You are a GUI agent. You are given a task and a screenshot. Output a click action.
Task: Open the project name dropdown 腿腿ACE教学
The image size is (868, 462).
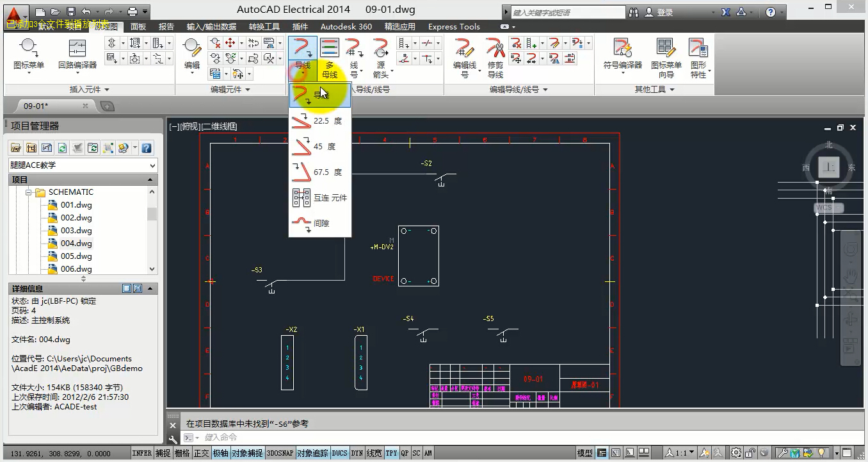tap(83, 165)
